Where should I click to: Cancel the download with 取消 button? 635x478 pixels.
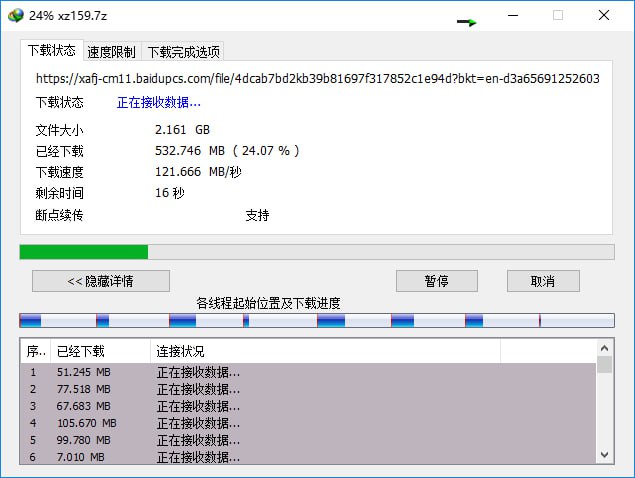click(543, 281)
